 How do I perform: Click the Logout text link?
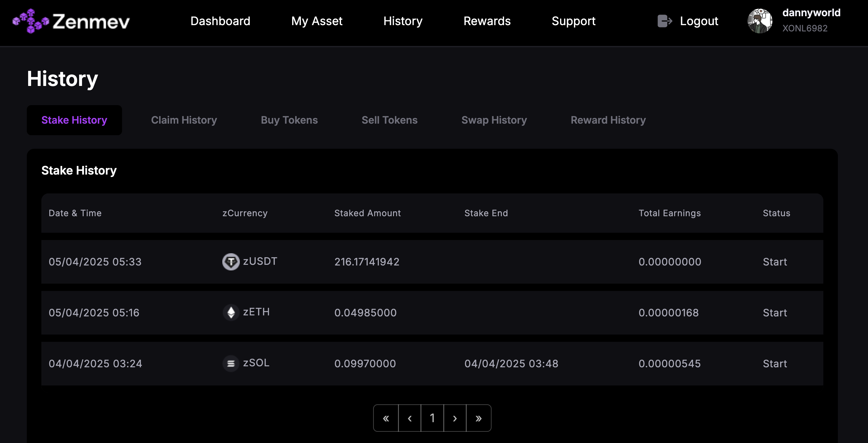point(699,21)
